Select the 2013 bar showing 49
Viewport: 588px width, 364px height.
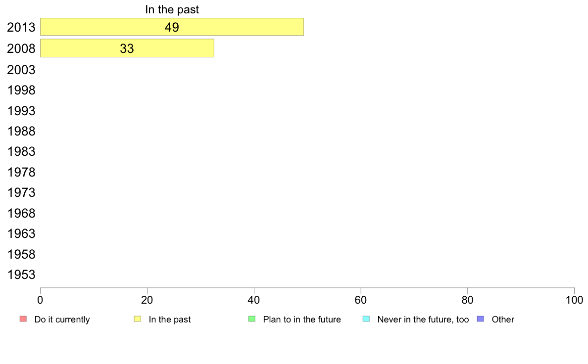(x=172, y=27)
